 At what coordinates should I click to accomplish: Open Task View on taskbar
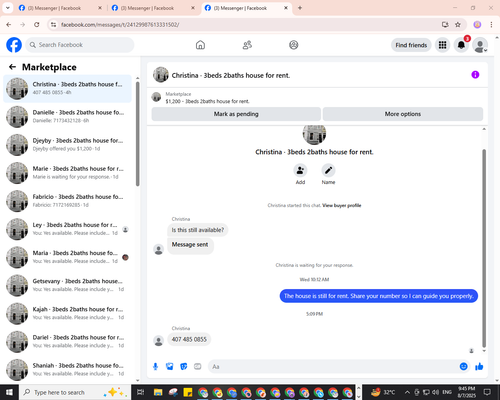point(140,392)
